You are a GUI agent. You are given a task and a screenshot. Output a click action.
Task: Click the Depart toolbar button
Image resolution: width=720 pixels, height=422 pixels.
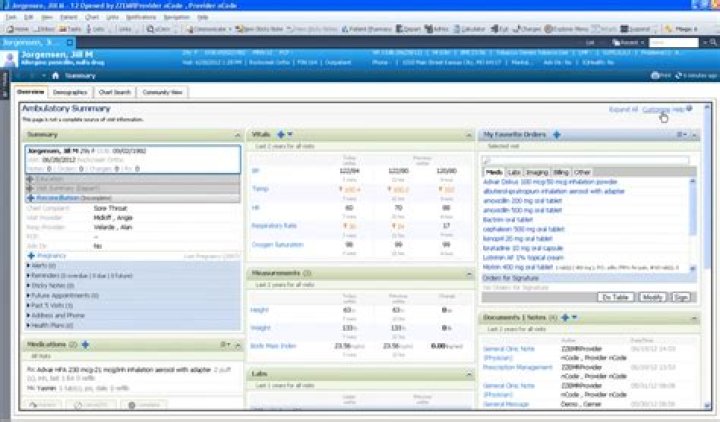click(408, 29)
